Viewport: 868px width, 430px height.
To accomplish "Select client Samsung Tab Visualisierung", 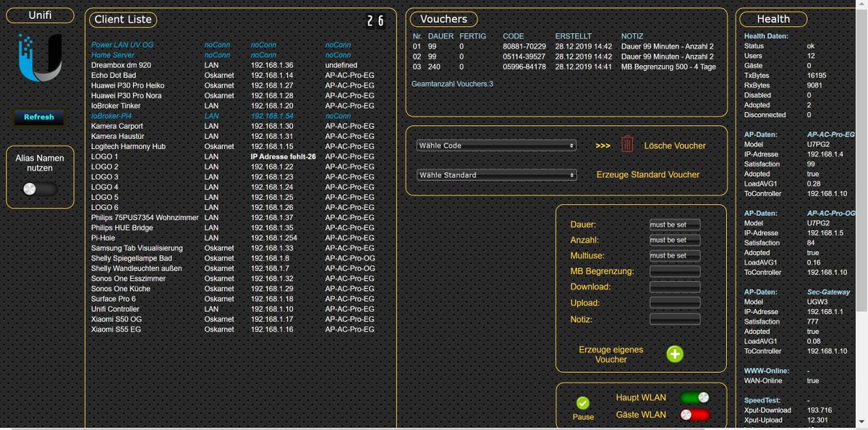I will (137, 248).
